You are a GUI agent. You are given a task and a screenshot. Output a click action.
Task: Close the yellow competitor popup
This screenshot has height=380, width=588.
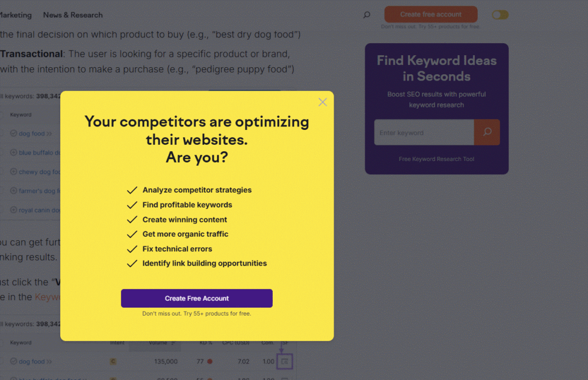[323, 102]
